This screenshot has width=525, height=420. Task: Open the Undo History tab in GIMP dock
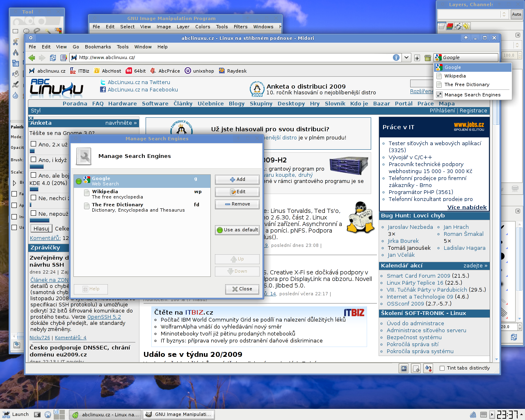466,26
